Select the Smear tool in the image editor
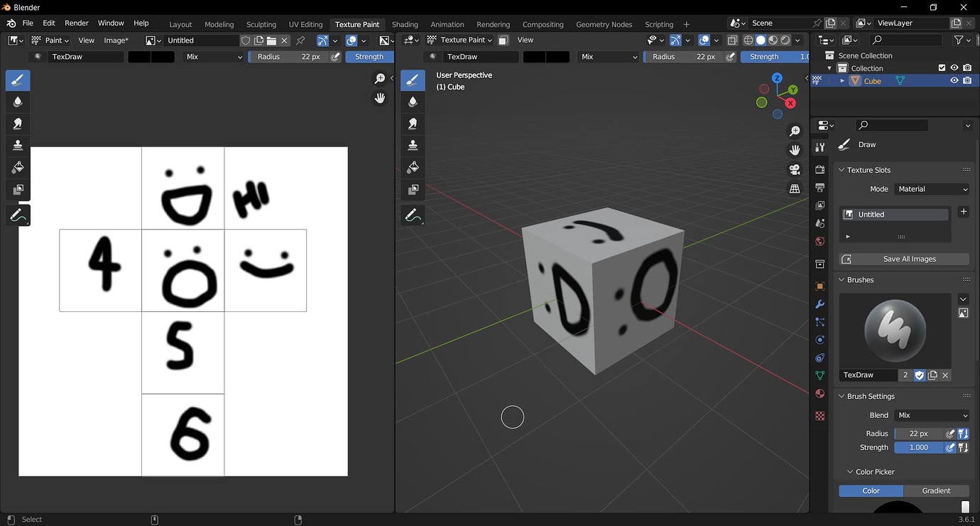 click(18, 124)
